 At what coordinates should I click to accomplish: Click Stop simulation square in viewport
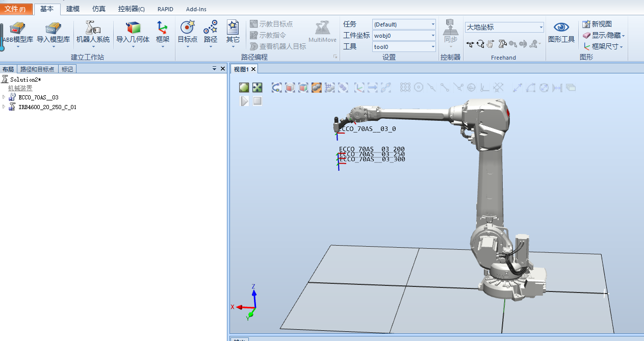point(257,101)
